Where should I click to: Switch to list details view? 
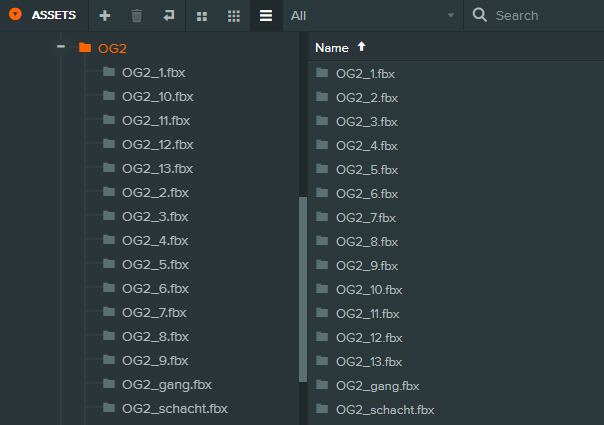click(265, 16)
